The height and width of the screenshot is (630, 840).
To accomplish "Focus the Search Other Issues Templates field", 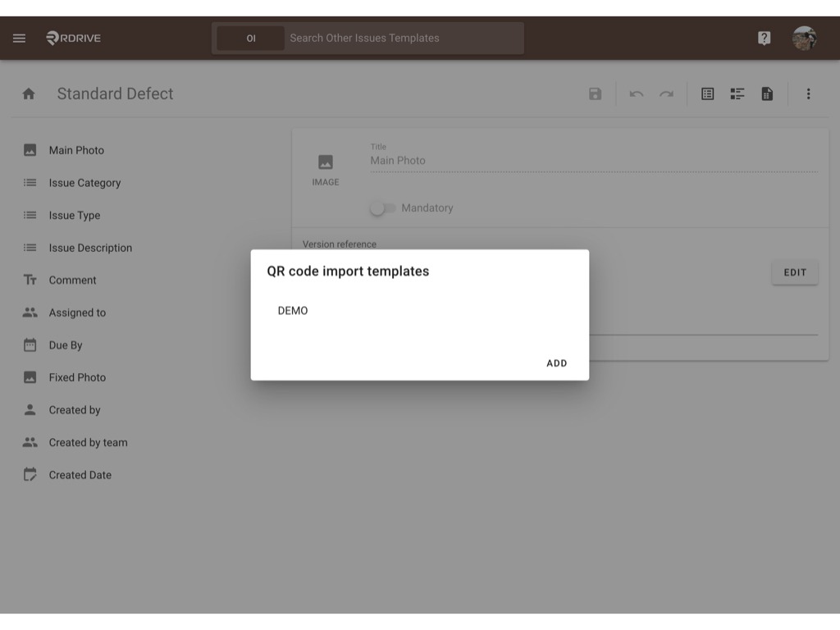I will coord(404,38).
